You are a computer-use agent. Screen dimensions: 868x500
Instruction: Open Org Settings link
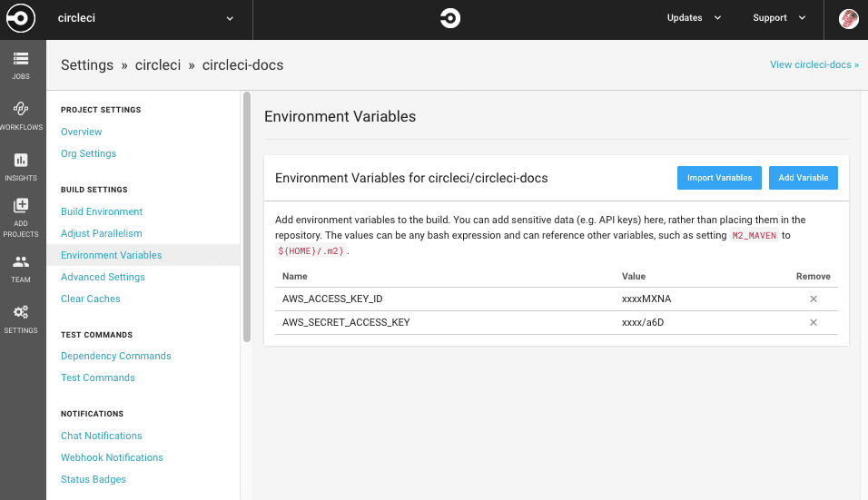(89, 153)
